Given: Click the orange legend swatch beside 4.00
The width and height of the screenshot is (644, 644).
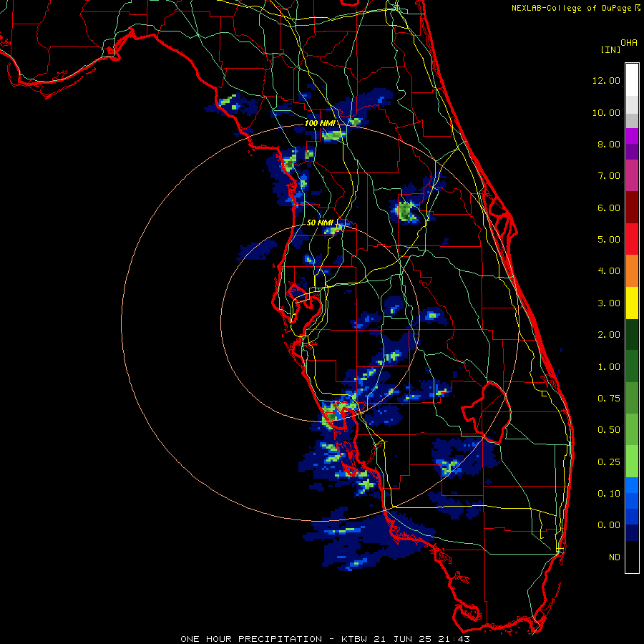Looking at the screenshot, I should point(632,271).
